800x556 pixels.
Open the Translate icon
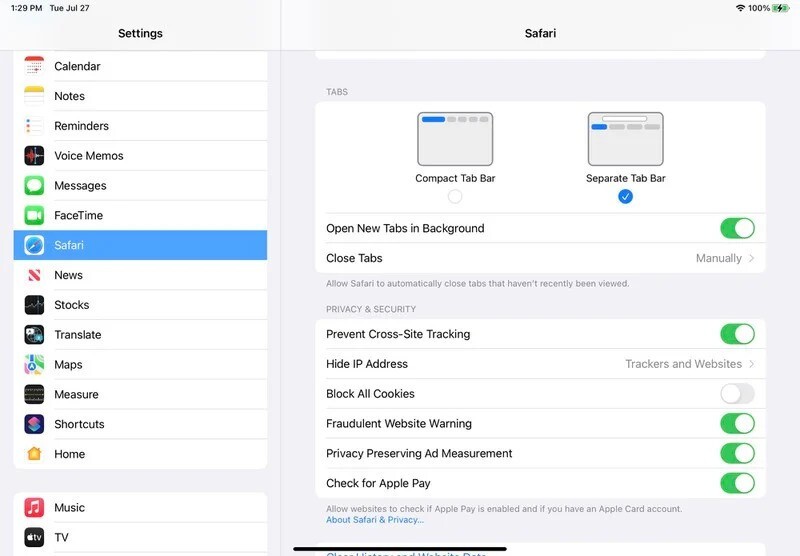click(35, 335)
